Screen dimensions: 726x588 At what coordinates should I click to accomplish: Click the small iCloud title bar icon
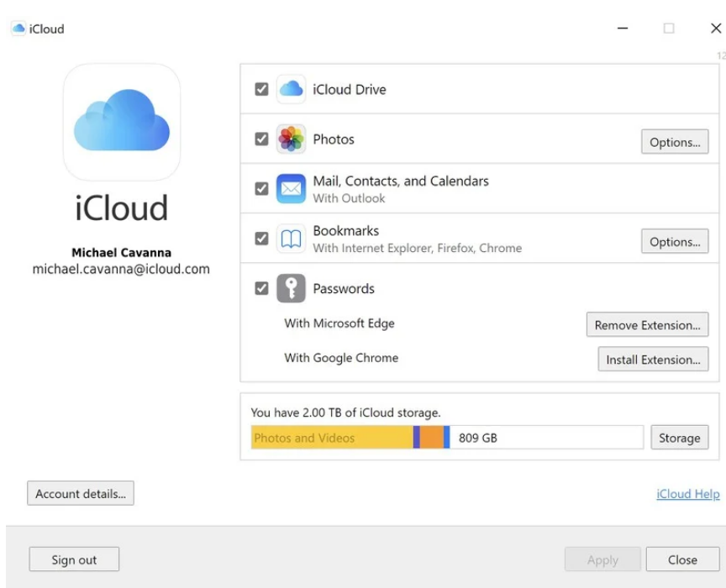coord(18,29)
